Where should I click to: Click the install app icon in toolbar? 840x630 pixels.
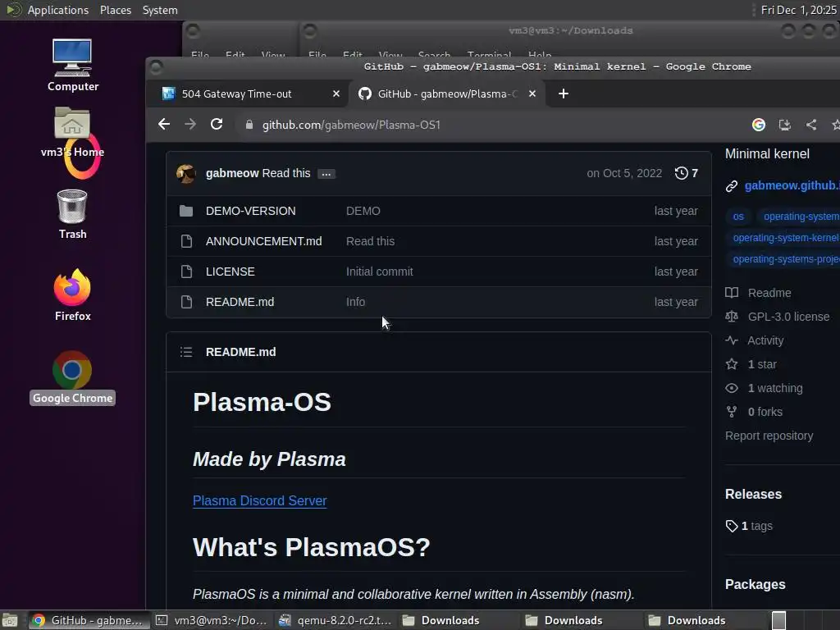[785, 125]
